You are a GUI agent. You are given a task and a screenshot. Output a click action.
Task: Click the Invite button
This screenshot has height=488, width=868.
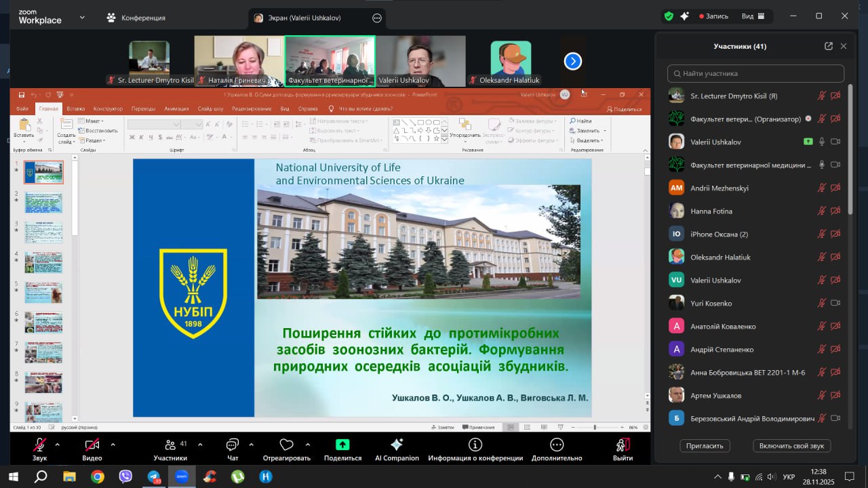(705, 445)
